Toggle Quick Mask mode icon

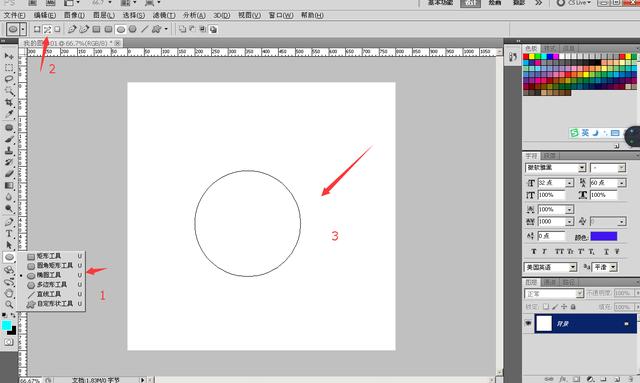(9, 342)
